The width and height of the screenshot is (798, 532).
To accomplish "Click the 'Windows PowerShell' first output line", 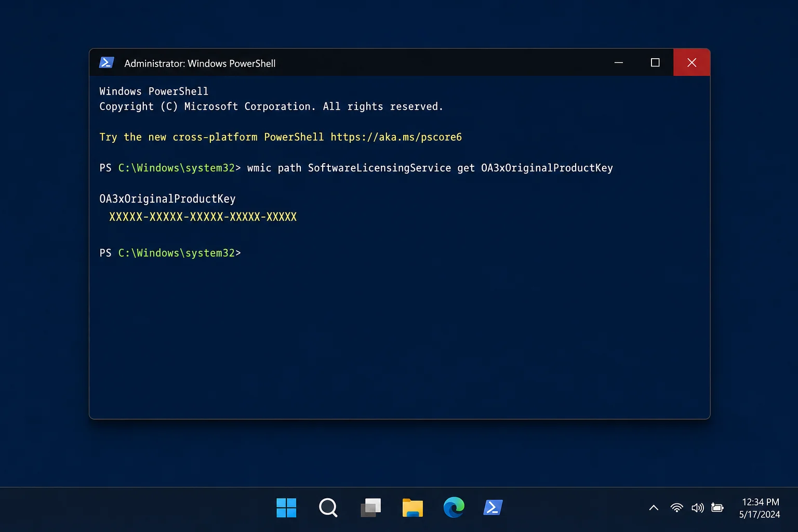I will [x=154, y=91].
